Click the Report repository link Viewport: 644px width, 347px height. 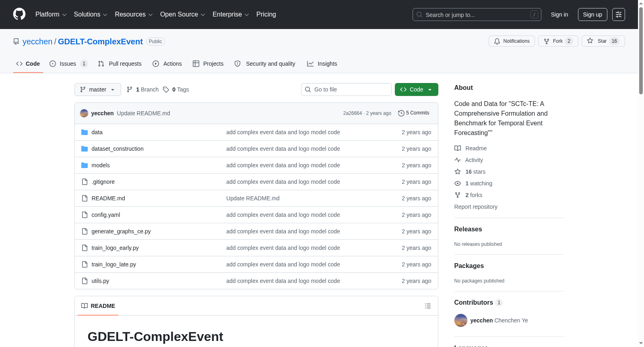tap(476, 207)
